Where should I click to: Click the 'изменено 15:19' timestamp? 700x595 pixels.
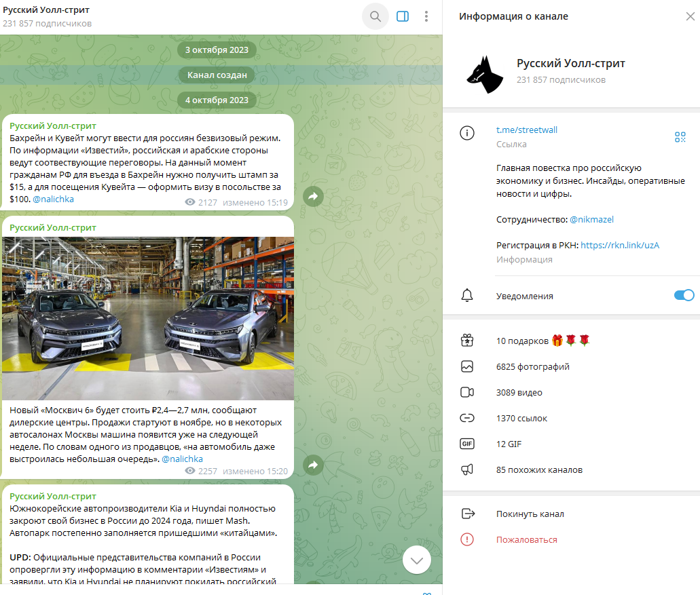tap(255, 202)
